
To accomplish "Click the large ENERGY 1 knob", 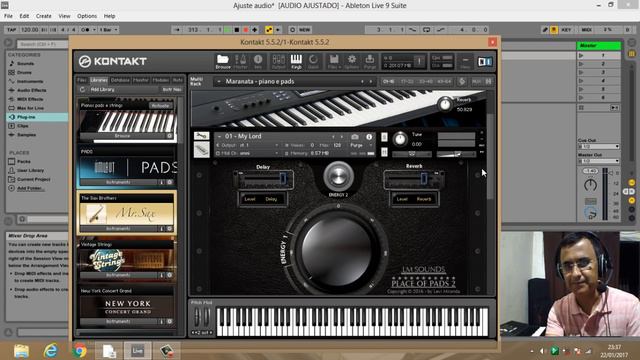I will [x=338, y=251].
